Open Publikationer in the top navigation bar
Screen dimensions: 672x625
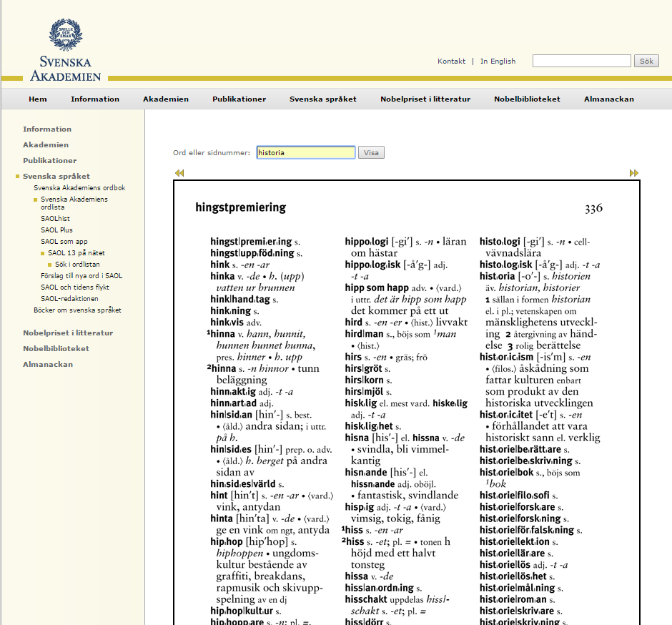click(x=239, y=99)
